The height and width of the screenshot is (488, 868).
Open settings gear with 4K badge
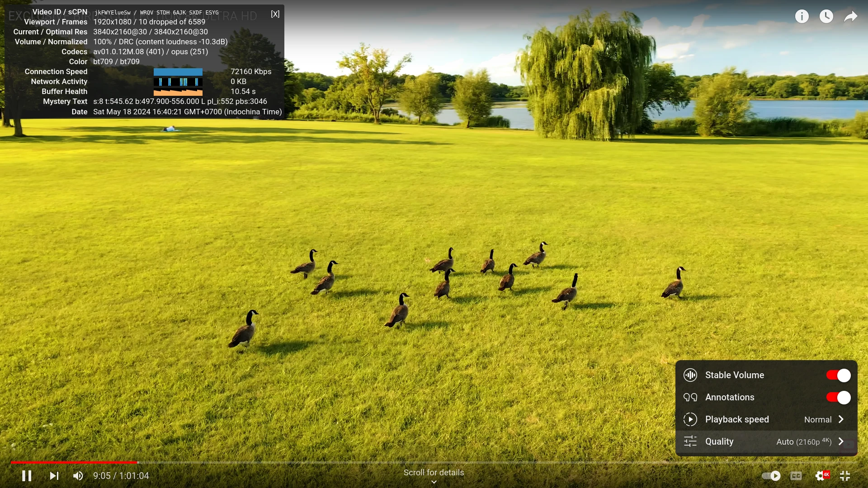coord(822,476)
